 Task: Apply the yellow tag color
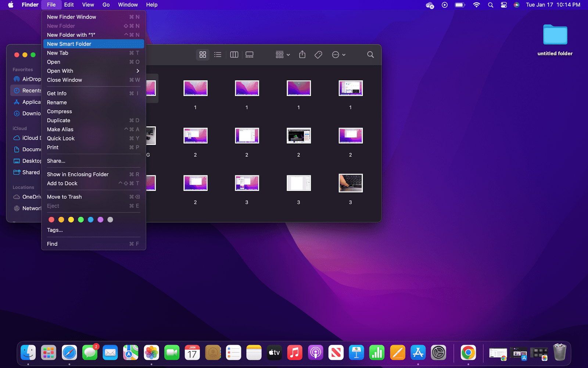click(71, 220)
